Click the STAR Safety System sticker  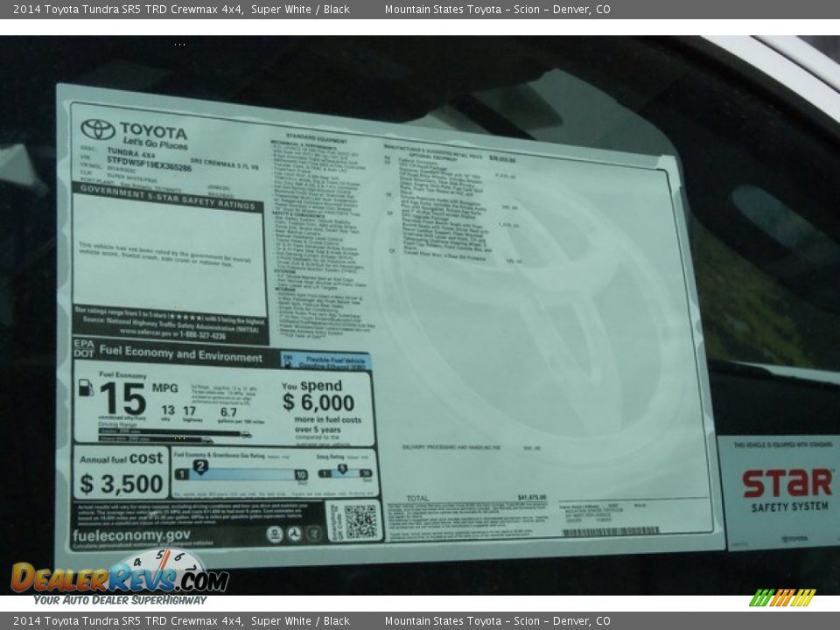click(x=779, y=492)
